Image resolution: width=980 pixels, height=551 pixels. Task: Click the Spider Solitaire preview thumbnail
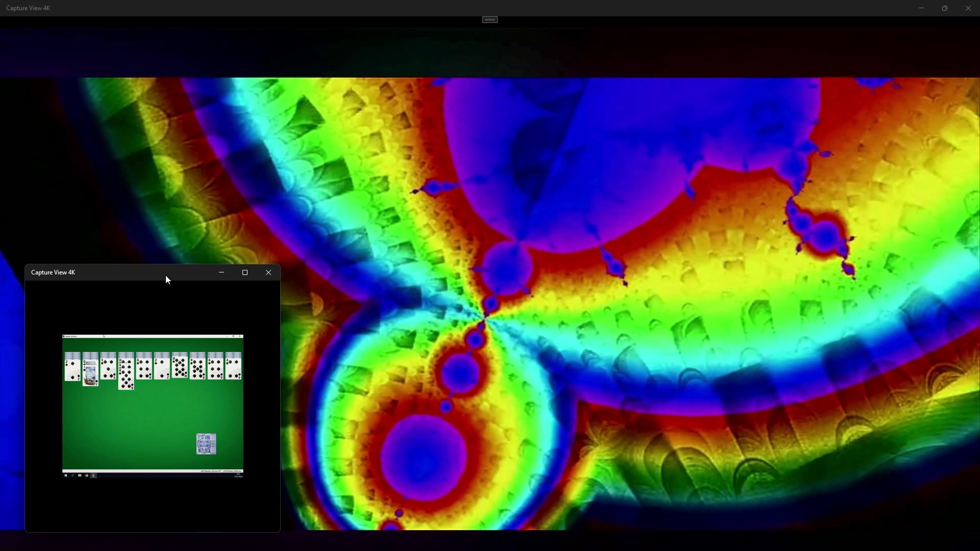point(153,408)
